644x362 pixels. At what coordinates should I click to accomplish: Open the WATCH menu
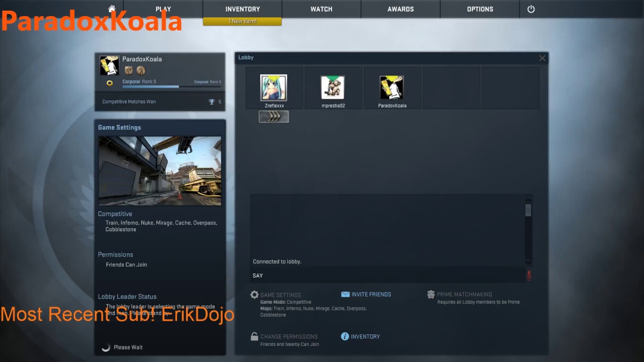coord(321,9)
